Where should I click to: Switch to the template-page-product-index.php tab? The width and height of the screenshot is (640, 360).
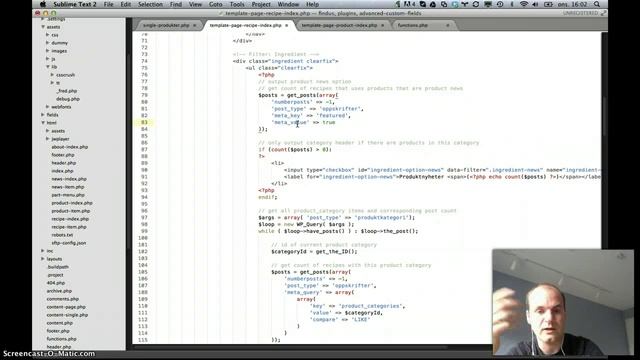[339, 25]
